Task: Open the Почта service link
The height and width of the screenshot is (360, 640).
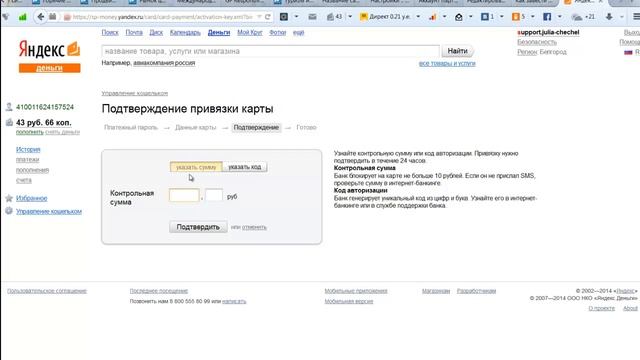Action: coord(134,33)
